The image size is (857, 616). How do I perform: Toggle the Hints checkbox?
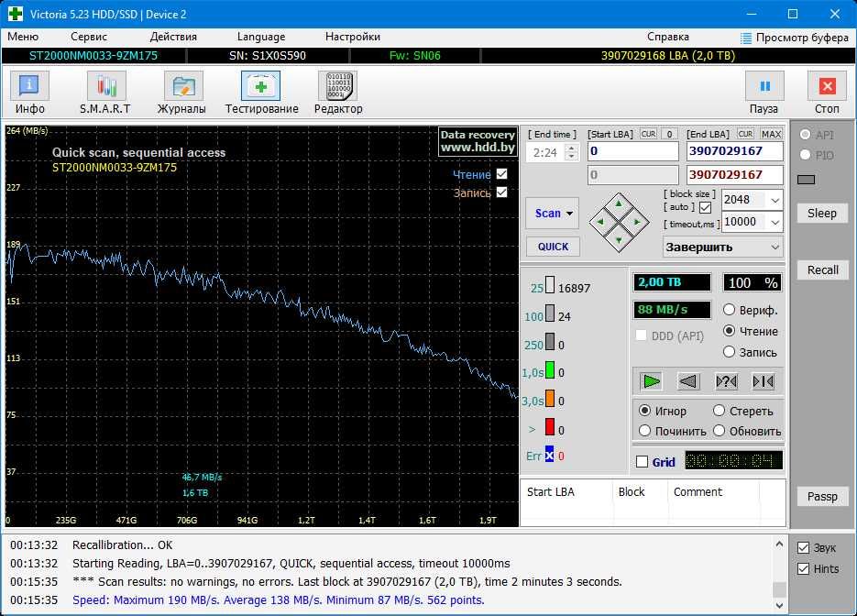803,569
